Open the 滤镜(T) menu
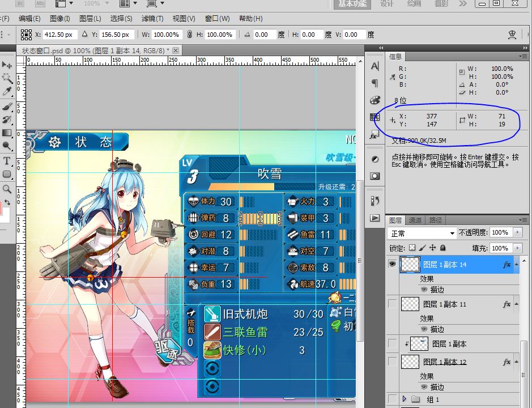The width and height of the screenshot is (532, 408). coord(152,18)
